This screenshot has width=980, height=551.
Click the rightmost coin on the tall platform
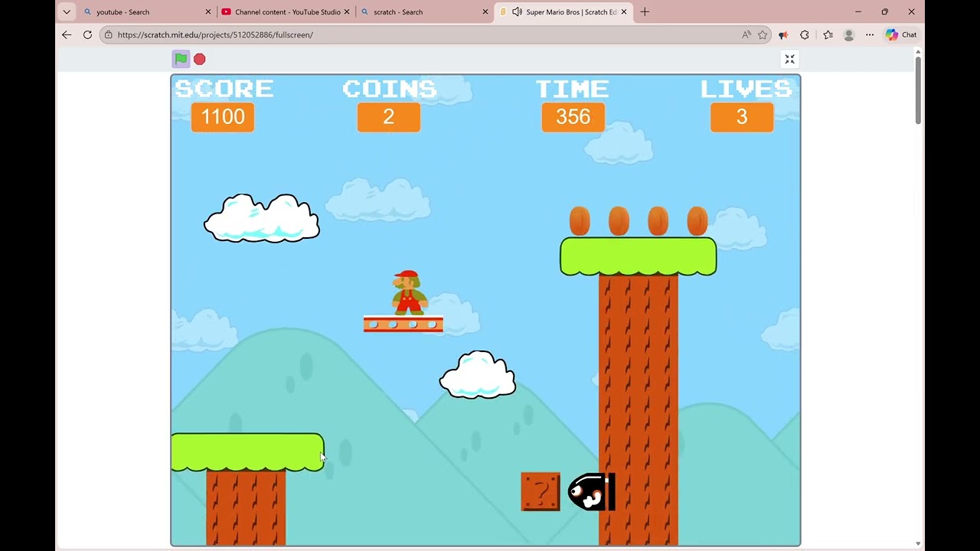tap(697, 221)
